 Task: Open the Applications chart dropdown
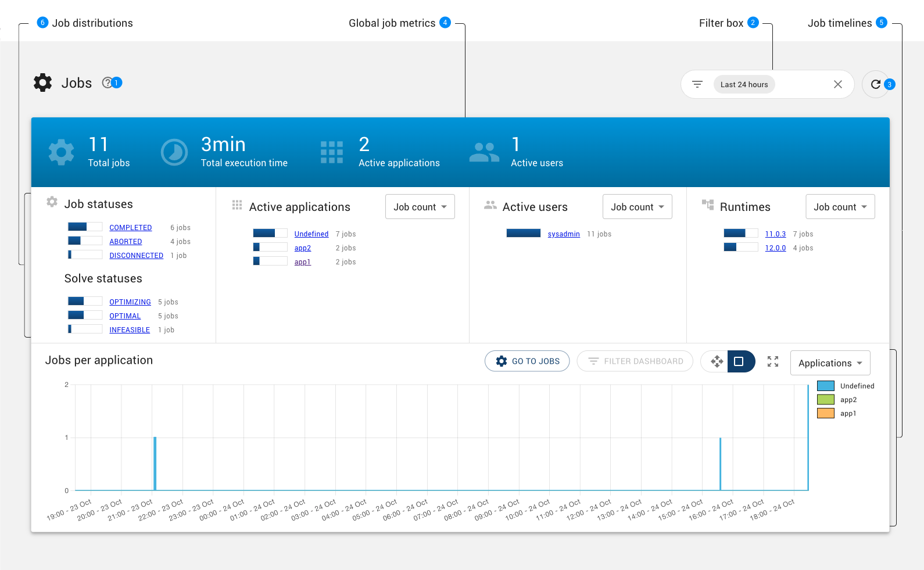point(830,363)
